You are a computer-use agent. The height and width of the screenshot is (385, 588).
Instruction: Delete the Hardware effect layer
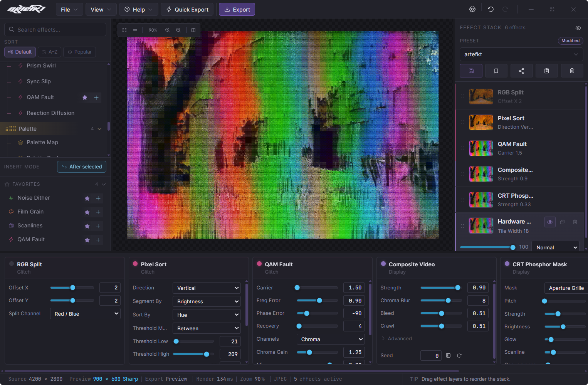click(x=575, y=222)
